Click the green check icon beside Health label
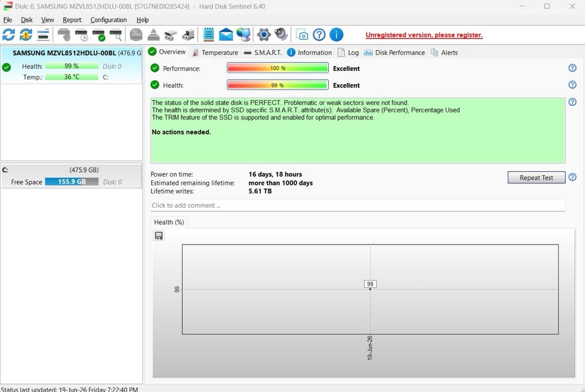The height and width of the screenshot is (392, 585). (155, 85)
